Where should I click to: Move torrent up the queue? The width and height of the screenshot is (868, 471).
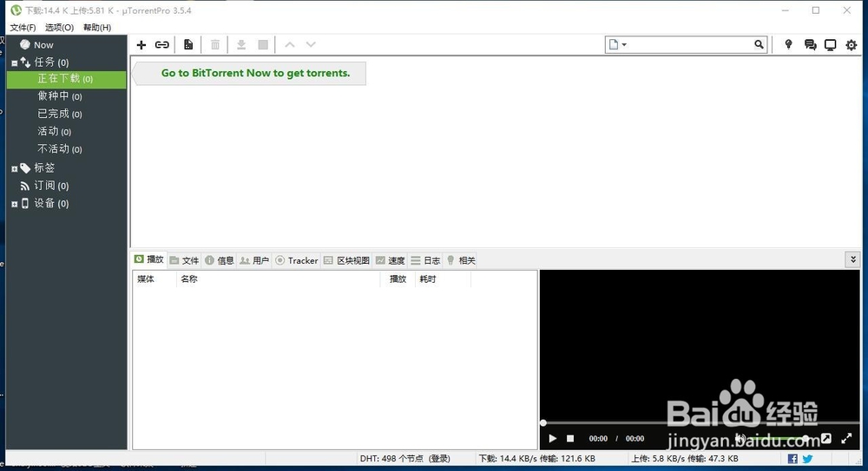[x=290, y=45]
